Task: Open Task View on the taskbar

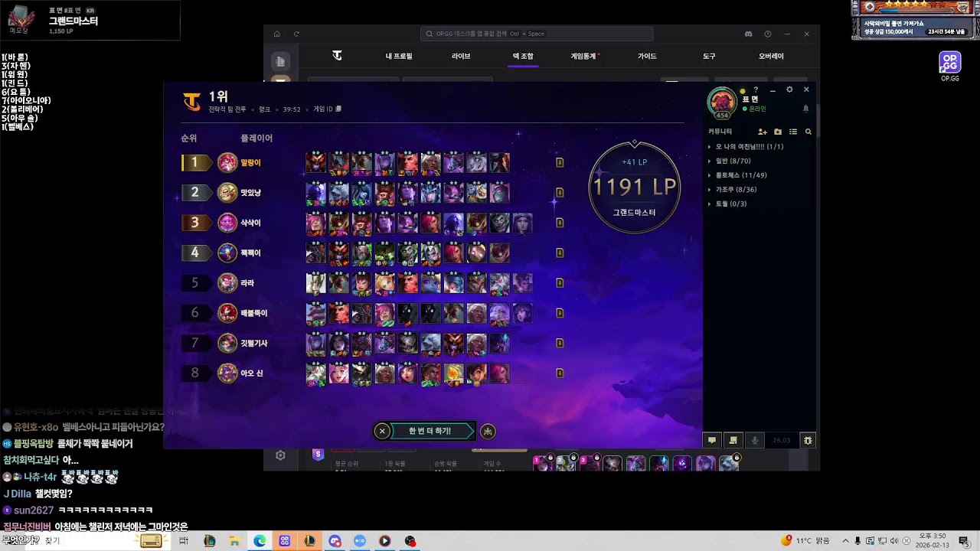Action: (x=184, y=541)
